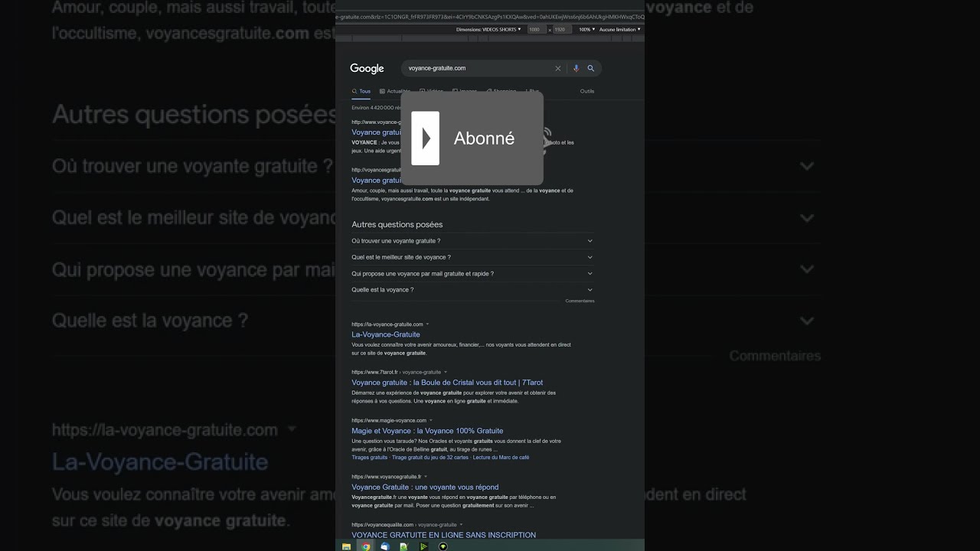Viewport: 980px width, 551px height.
Task: Follow 'Tirage gratuit du jeu de 32 cartes' sitelink
Action: 430,458
